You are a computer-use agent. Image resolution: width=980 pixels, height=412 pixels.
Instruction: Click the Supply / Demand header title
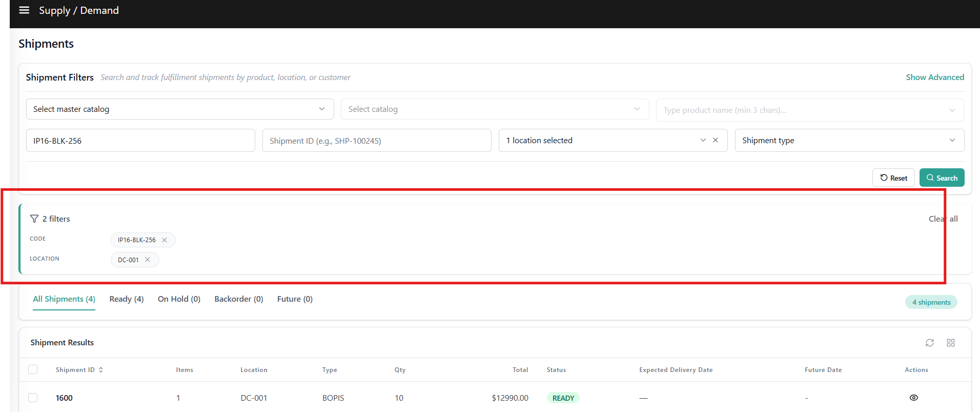79,10
